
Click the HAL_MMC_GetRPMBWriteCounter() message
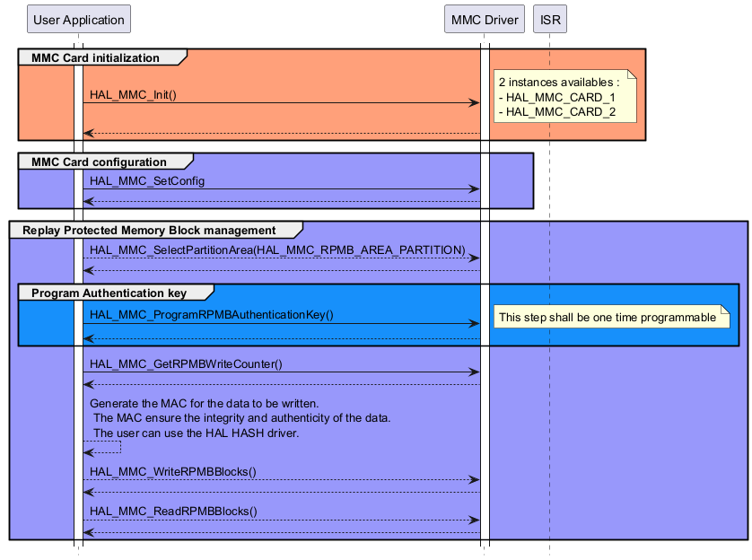[x=186, y=363]
